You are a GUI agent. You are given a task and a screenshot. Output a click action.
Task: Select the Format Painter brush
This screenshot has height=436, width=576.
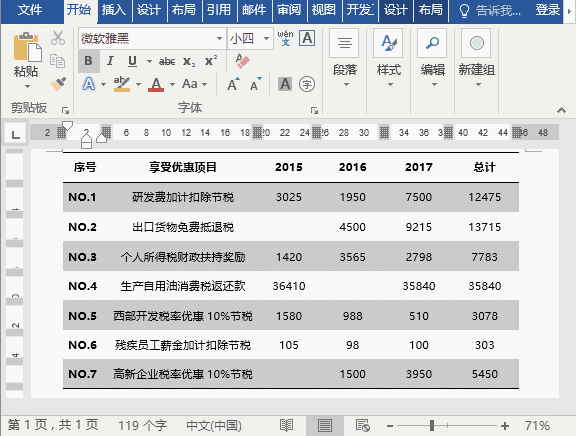[x=58, y=84]
